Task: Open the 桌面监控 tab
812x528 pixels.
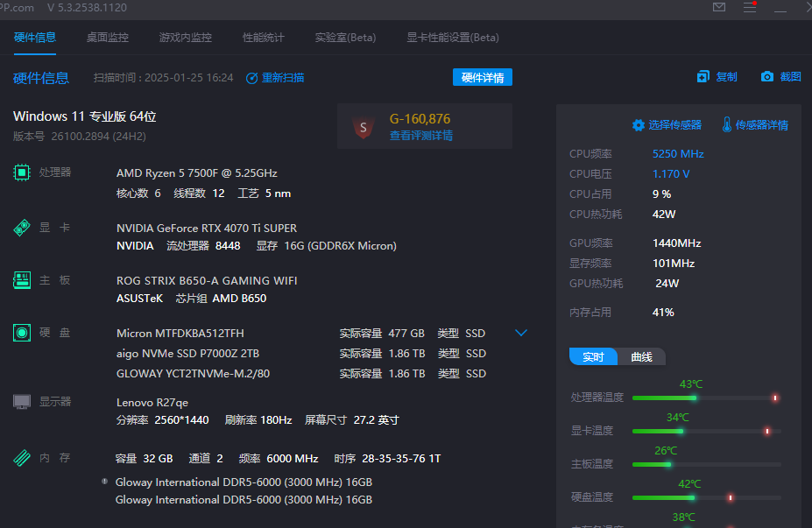Action: [107, 38]
